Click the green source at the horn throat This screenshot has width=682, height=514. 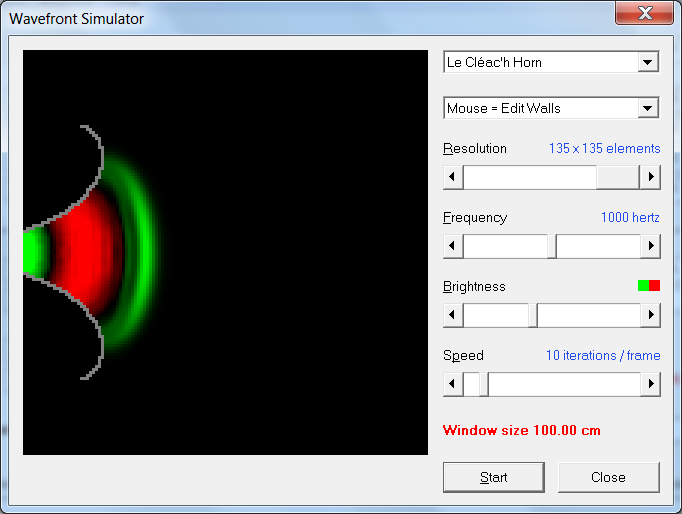pos(35,252)
